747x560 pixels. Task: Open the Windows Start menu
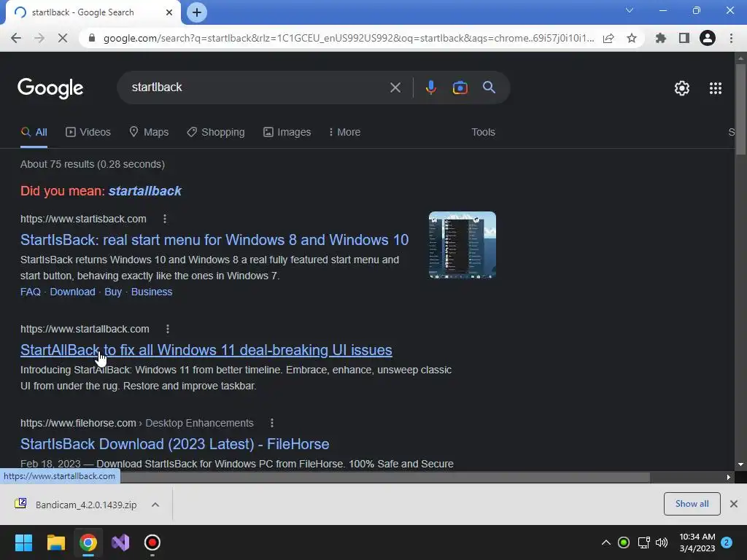pyautogui.click(x=23, y=542)
